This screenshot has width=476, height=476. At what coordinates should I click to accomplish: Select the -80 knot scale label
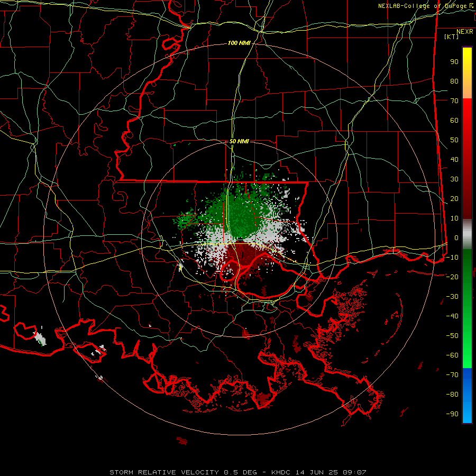452,395
